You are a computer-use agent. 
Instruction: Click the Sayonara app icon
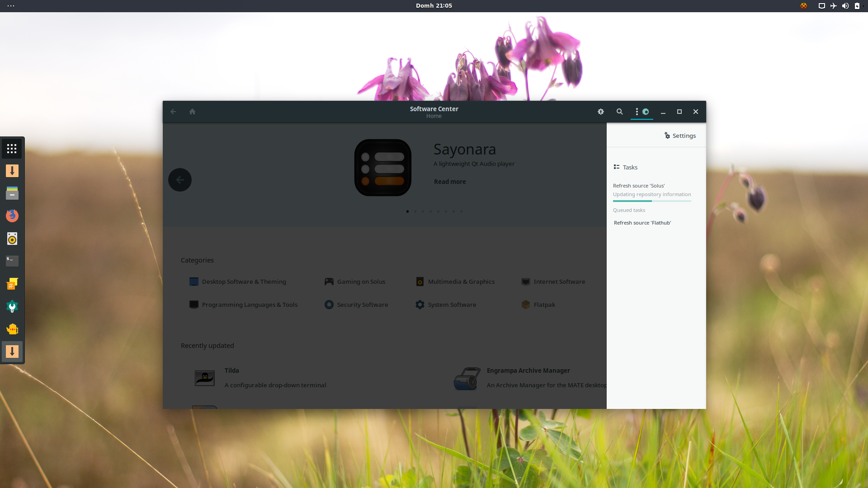click(x=382, y=168)
